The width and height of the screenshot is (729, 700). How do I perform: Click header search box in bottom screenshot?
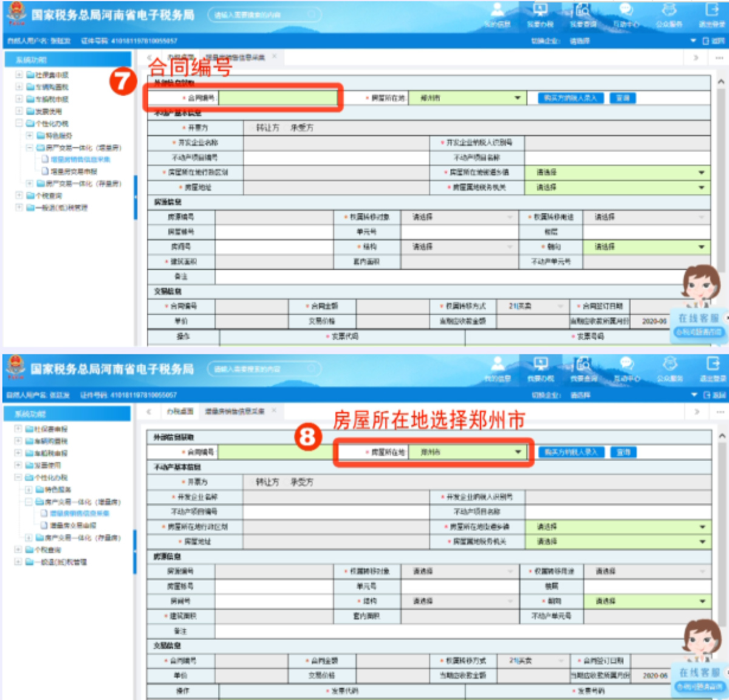264,369
